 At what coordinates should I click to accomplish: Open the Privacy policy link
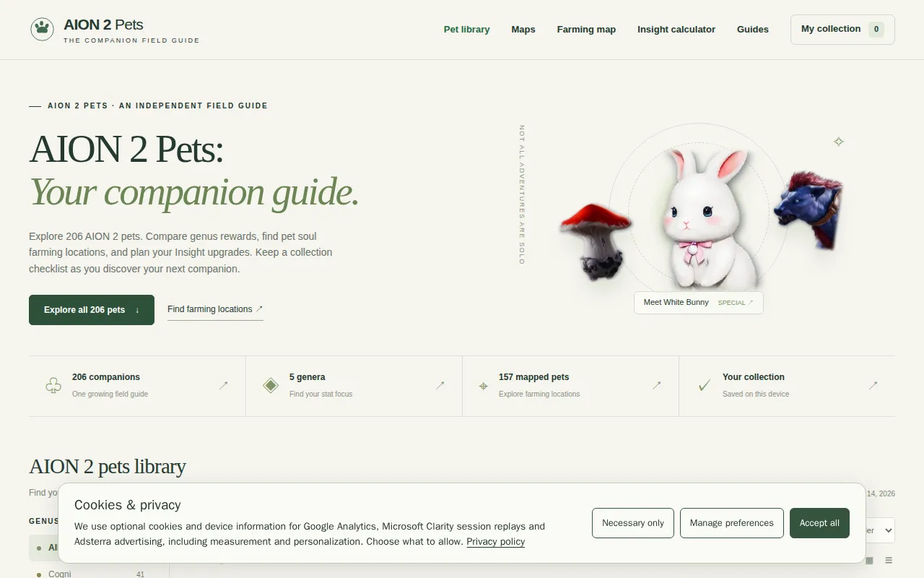[x=496, y=542]
